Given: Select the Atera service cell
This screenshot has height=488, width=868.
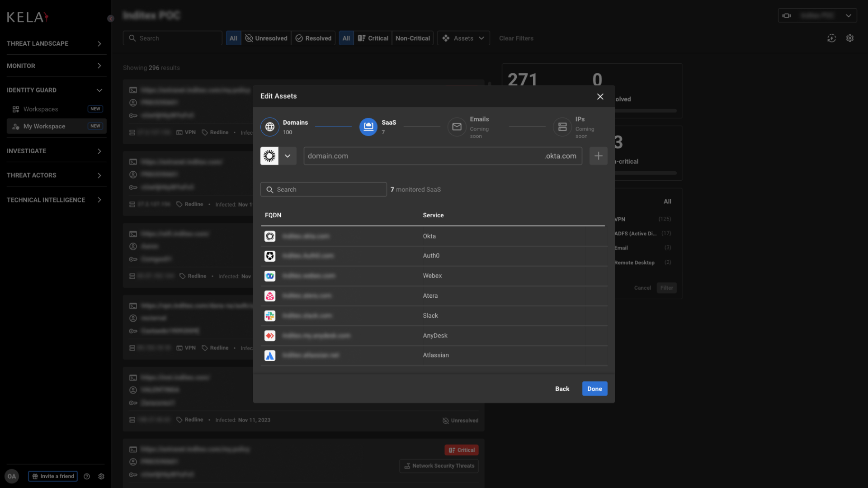Looking at the screenshot, I should 430,296.
